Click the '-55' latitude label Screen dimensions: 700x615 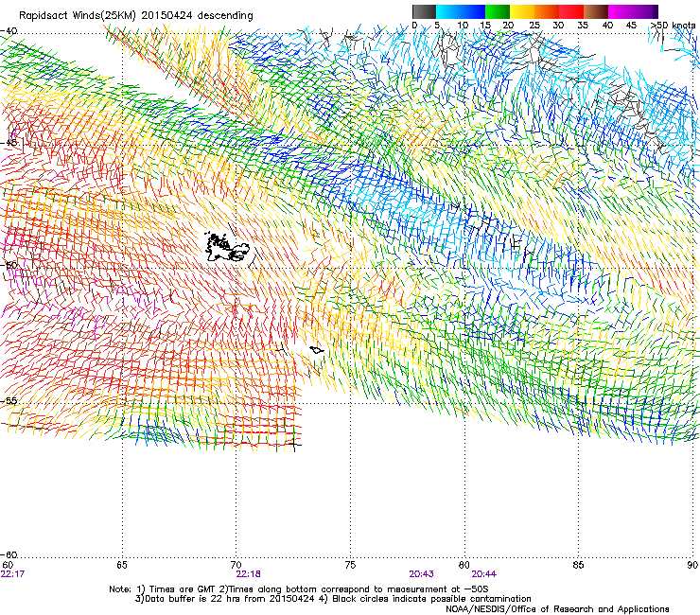click(9, 401)
